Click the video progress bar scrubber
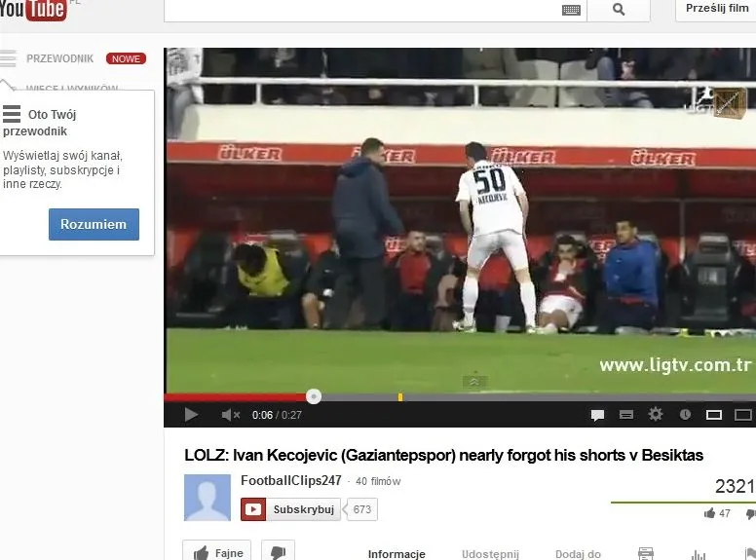 tap(313, 396)
